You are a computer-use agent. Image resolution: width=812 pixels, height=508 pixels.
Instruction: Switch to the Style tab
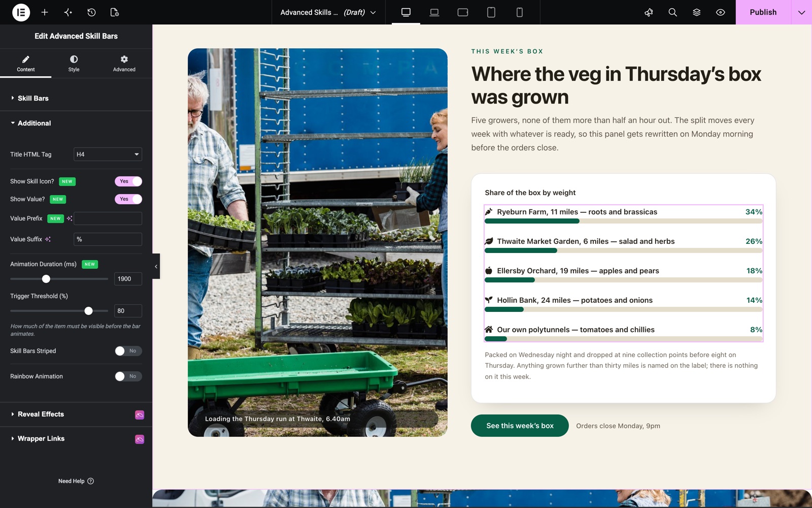[74, 63]
